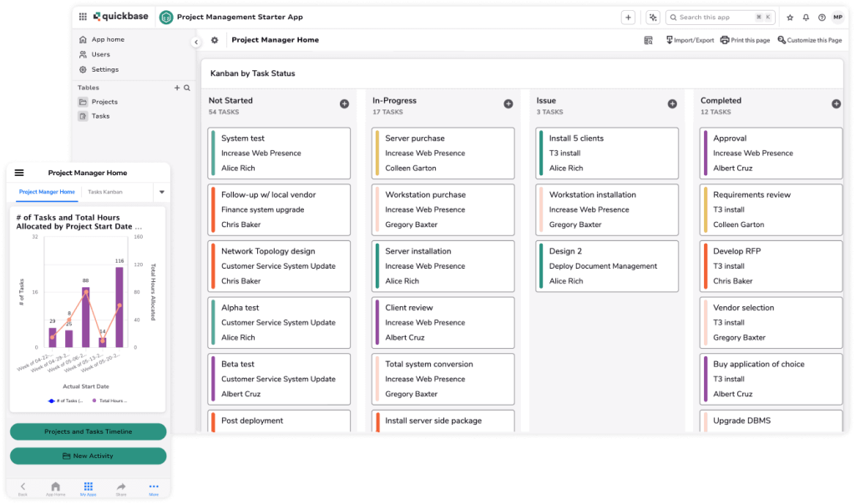Add a task to the Issue column

coord(672,103)
